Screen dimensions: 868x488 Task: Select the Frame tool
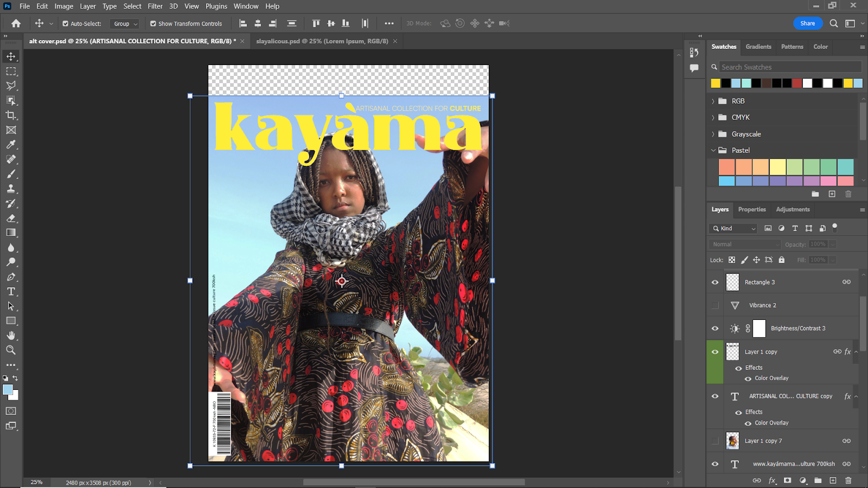click(11, 130)
